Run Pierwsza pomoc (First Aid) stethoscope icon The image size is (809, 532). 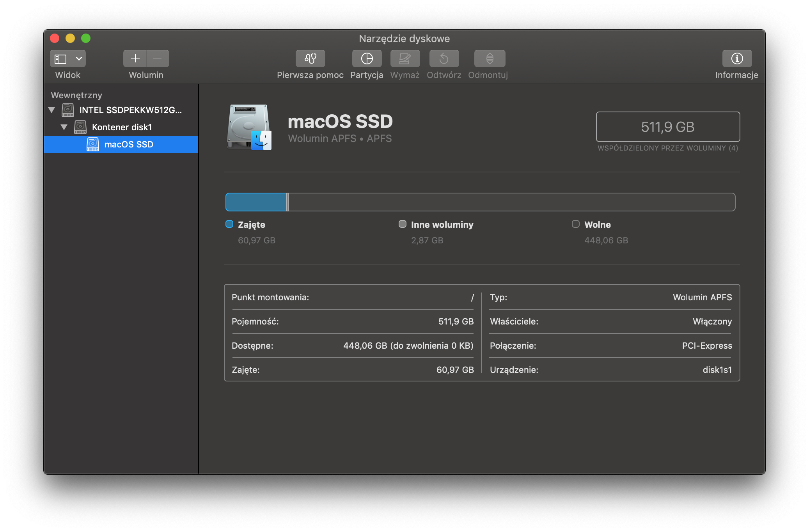pos(310,59)
